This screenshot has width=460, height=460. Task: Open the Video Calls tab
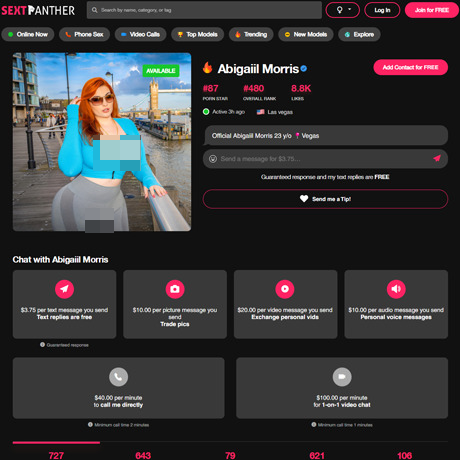click(140, 34)
